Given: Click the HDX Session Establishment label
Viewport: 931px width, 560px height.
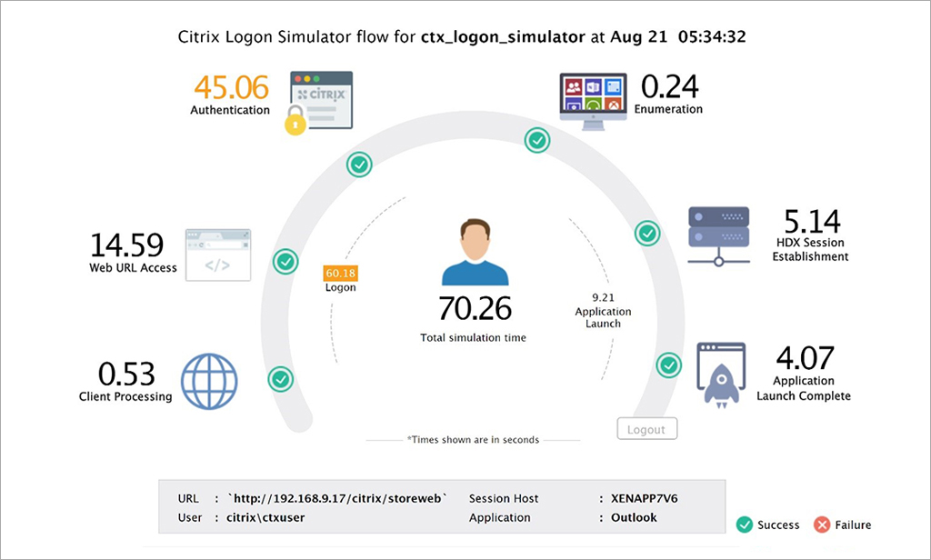Looking at the screenshot, I should click(810, 249).
